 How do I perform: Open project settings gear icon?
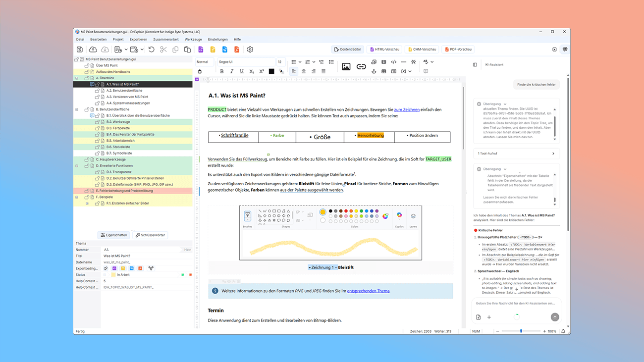pyautogui.click(x=250, y=50)
